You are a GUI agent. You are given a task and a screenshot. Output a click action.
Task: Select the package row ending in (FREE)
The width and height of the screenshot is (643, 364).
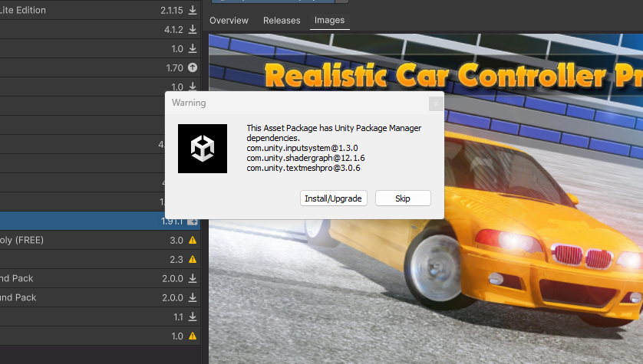(77, 240)
